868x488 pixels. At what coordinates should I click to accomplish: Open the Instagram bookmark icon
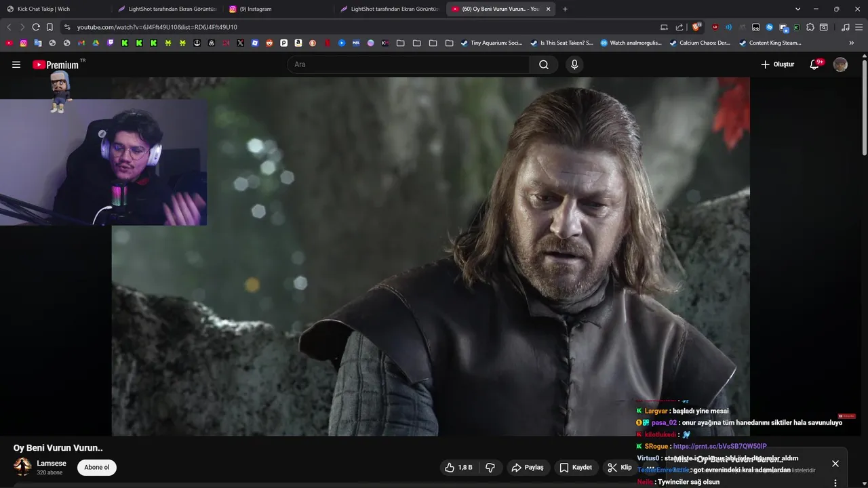(x=23, y=43)
